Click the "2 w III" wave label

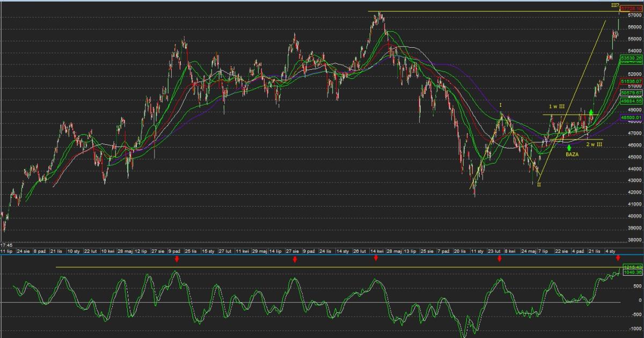coord(595,144)
